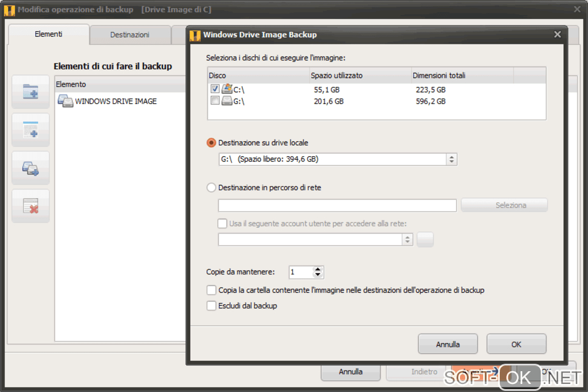
Task: Switch to the Elementi tab
Action: click(x=48, y=34)
